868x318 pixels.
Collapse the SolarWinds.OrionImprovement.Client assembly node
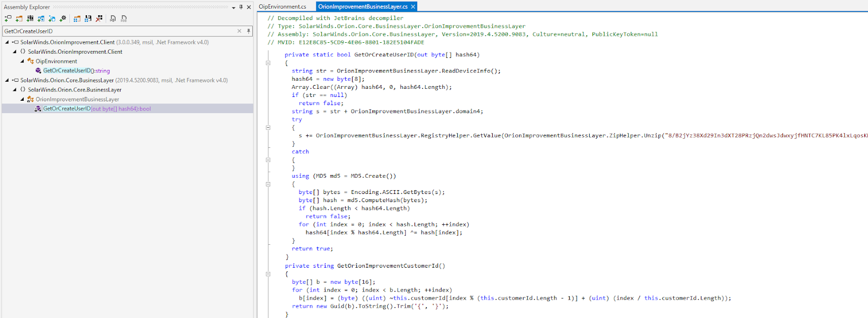click(7, 42)
